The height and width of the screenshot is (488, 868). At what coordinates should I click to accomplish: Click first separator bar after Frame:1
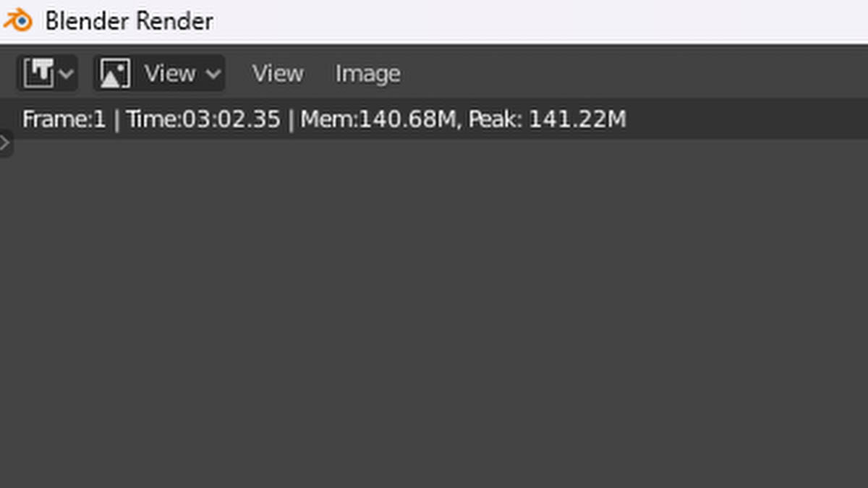pyautogui.click(x=116, y=119)
